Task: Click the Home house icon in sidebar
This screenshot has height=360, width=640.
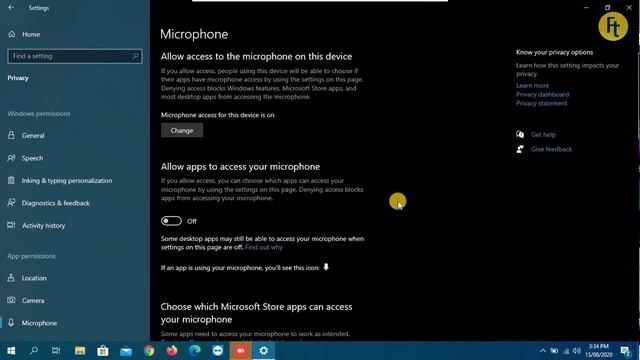Action: click(11, 34)
